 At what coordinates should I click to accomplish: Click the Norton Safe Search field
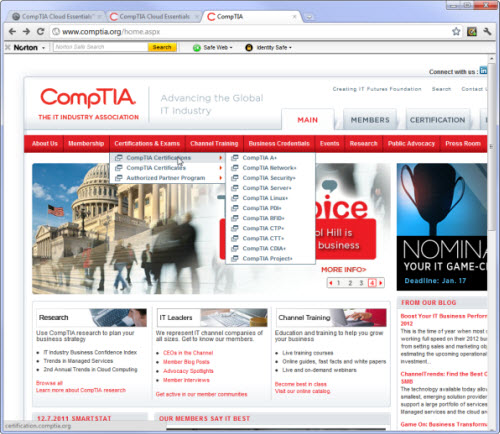pos(100,47)
